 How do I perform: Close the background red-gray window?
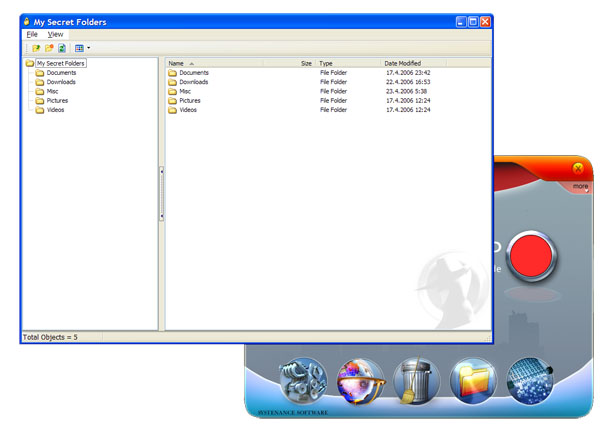point(578,168)
